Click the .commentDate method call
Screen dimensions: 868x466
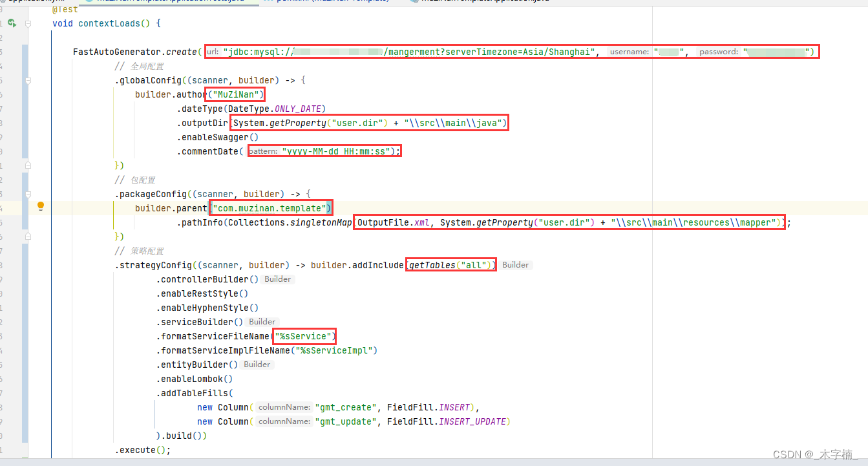click(207, 151)
